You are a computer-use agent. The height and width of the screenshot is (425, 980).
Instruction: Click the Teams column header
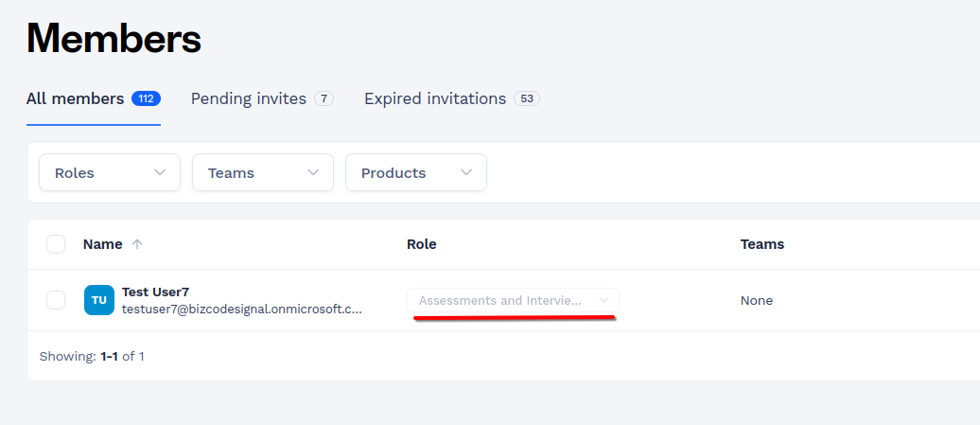tap(761, 244)
